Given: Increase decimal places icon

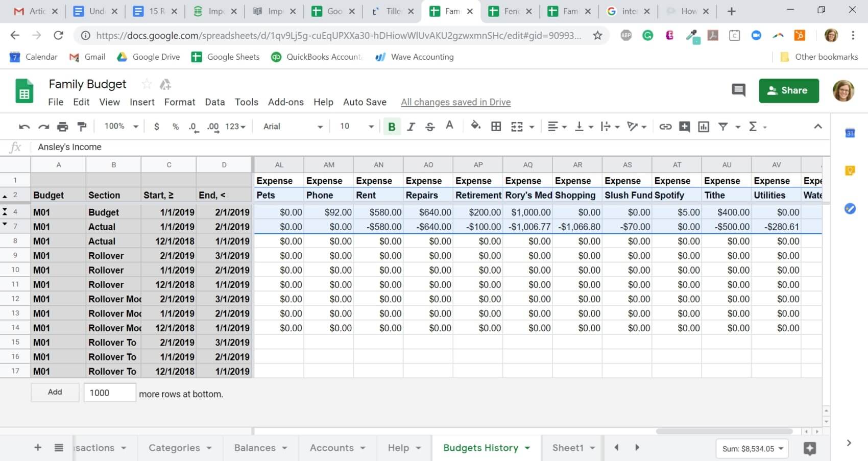Looking at the screenshot, I should click(213, 127).
